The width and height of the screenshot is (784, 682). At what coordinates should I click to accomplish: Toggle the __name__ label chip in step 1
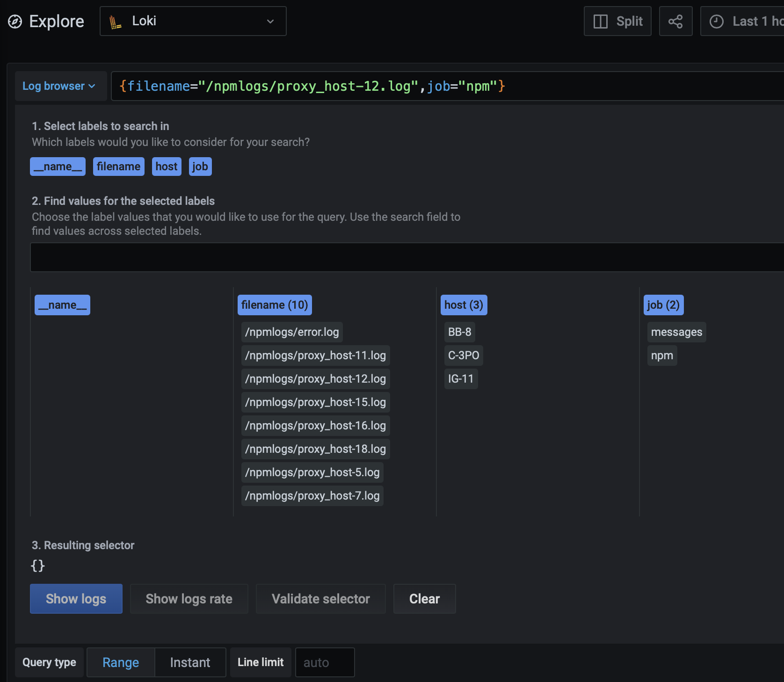[58, 167]
